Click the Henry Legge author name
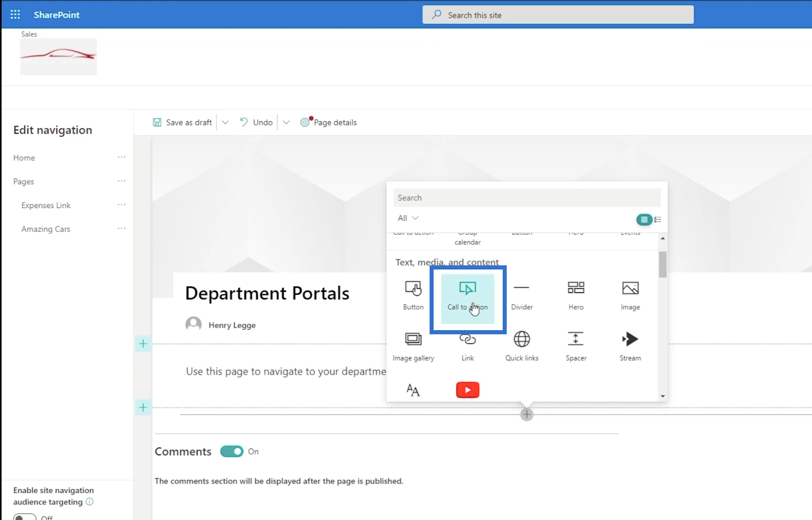Screen dimensions: 812x520 [x=232, y=325]
